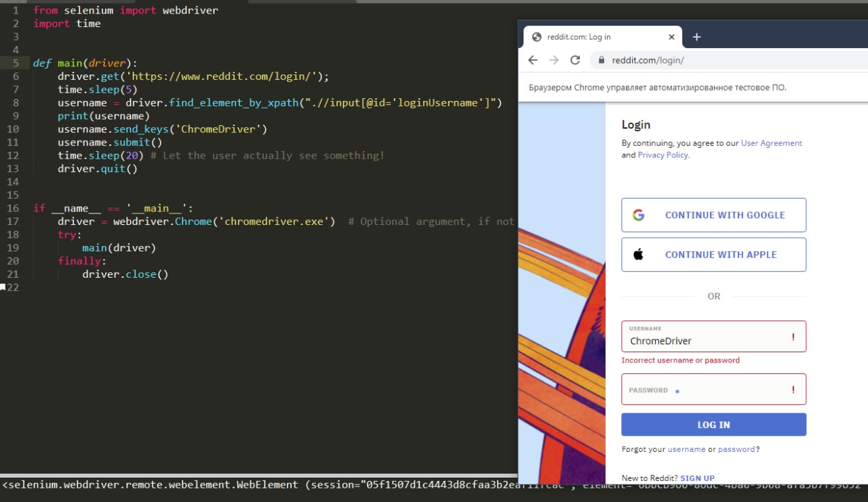This screenshot has width=868, height=502.
Task: Click the 'main(driver)' call line
Action: point(119,248)
